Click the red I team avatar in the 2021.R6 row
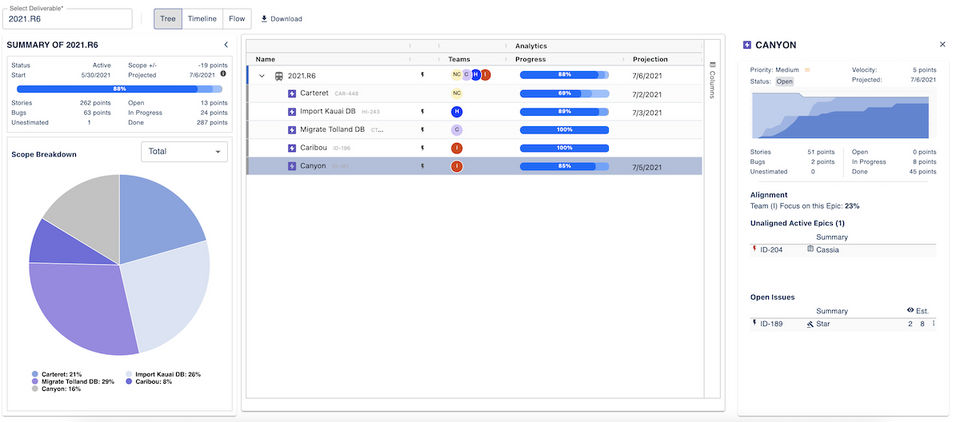Screen dimensions: 960x422 [486, 75]
